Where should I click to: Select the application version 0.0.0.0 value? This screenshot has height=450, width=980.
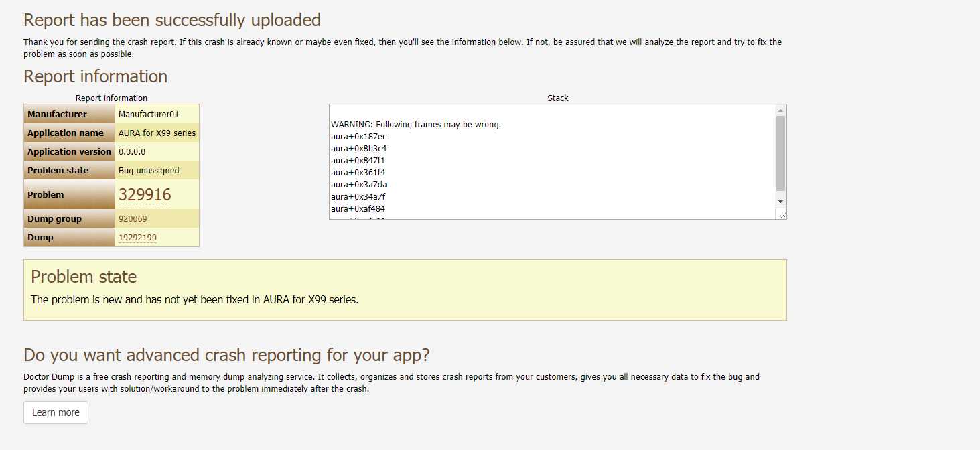157,151
